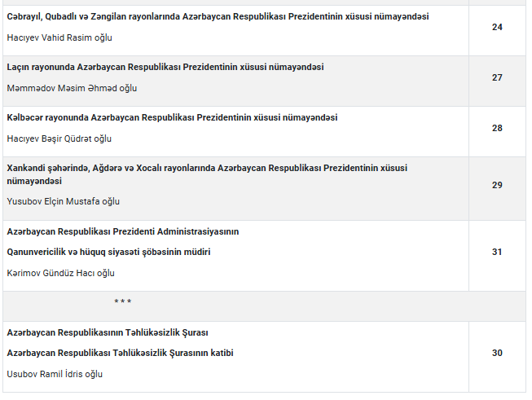This screenshot has width=532, height=400.
Task: Click number 29 in the right column
Action: (497, 185)
